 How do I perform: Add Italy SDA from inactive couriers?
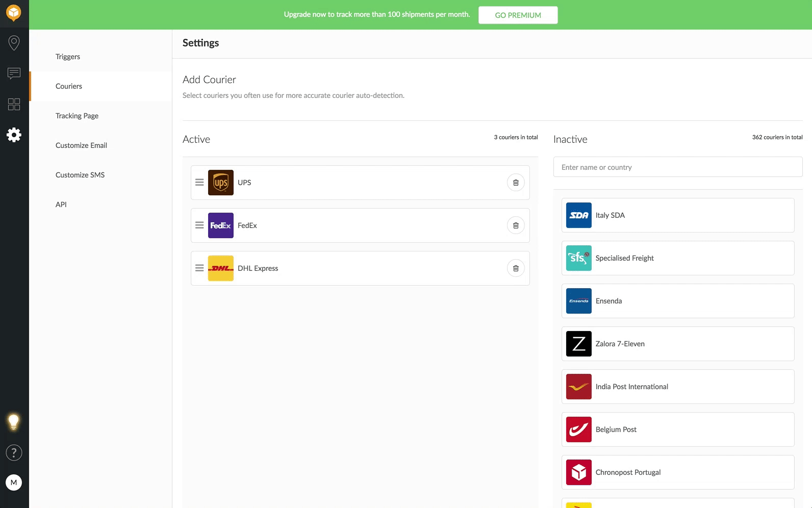[678, 215]
